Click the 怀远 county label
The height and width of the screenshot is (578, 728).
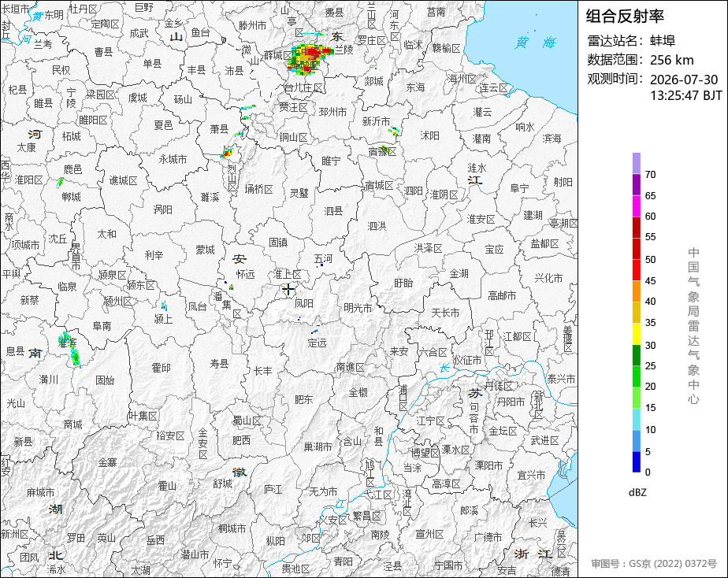[245, 275]
